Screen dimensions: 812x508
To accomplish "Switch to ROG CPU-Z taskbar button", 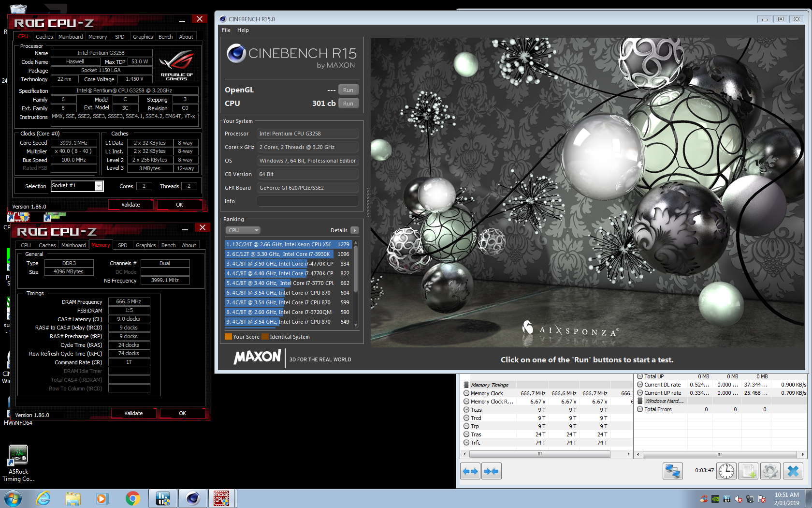I will coord(222,498).
